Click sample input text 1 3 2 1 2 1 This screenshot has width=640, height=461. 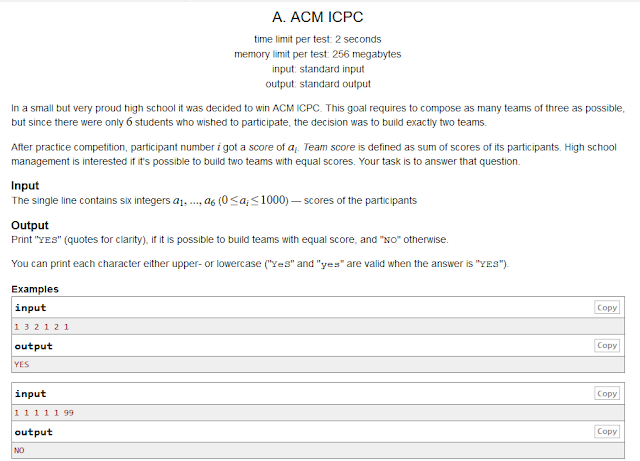(x=40, y=327)
